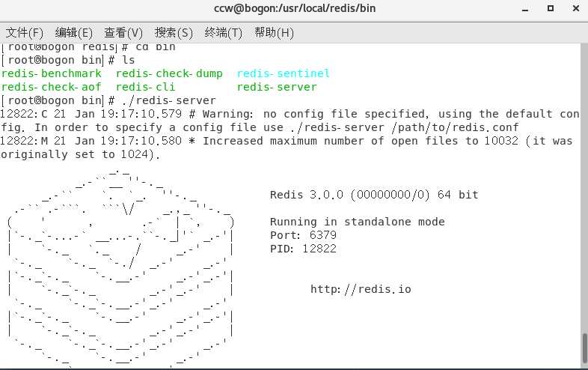Close the terminal window
Screen dimensions: 588x370
pyautogui.click(x=576, y=8)
